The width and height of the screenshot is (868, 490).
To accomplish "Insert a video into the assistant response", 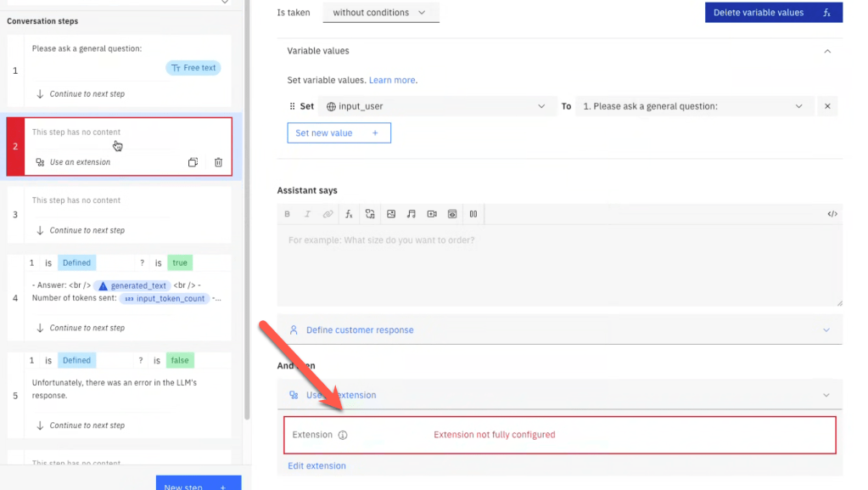I will pos(432,214).
